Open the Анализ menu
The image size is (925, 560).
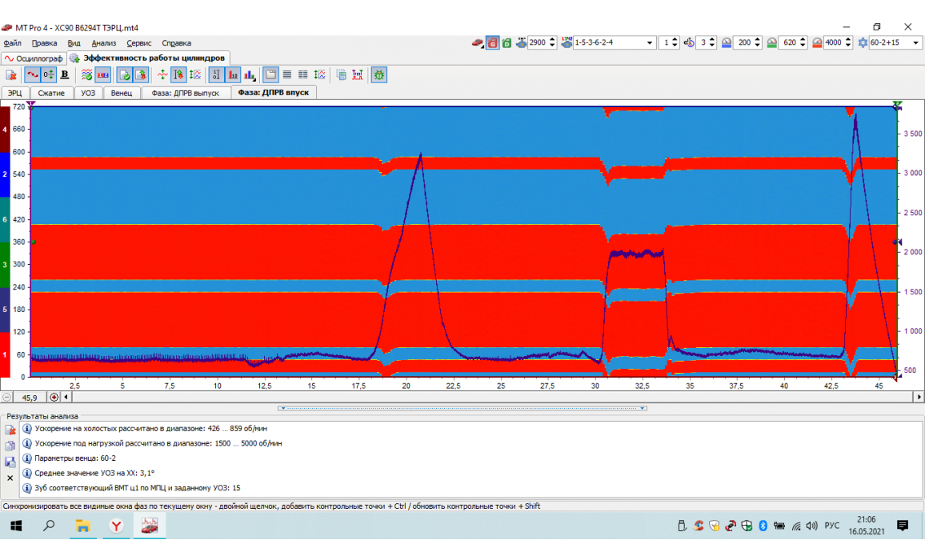point(104,43)
